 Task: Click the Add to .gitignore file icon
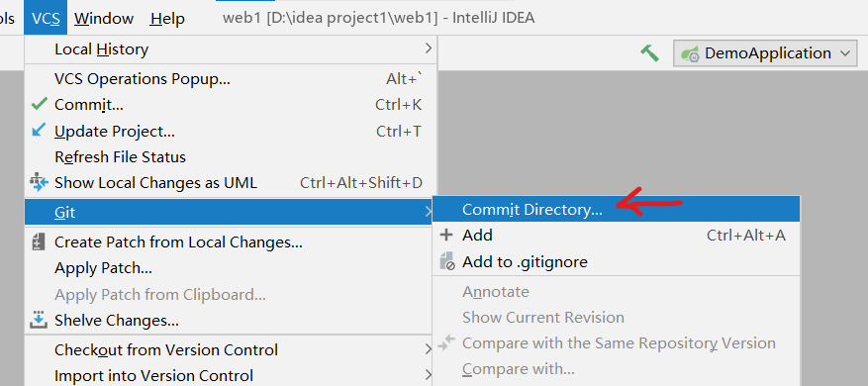pos(446,261)
